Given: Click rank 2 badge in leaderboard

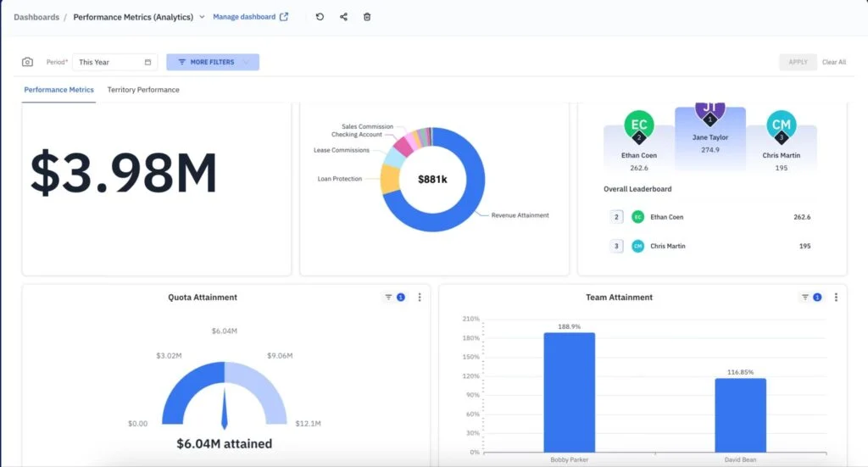Looking at the screenshot, I should coord(616,217).
